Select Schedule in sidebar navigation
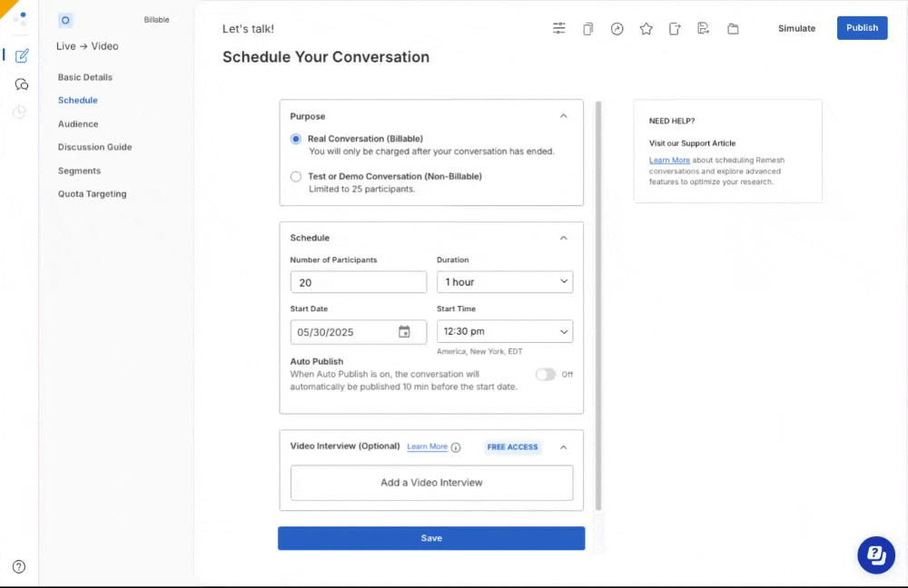 [77, 100]
